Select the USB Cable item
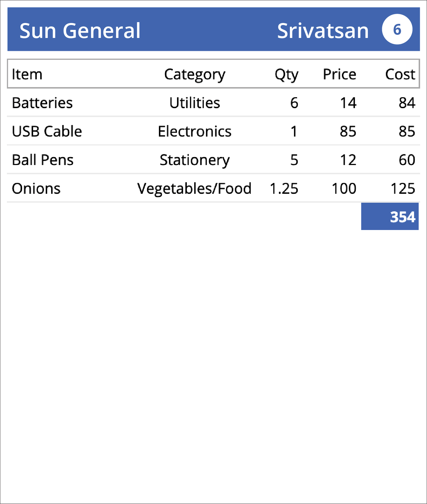This screenshot has height=504, width=427. pyautogui.click(x=47, y=131)
